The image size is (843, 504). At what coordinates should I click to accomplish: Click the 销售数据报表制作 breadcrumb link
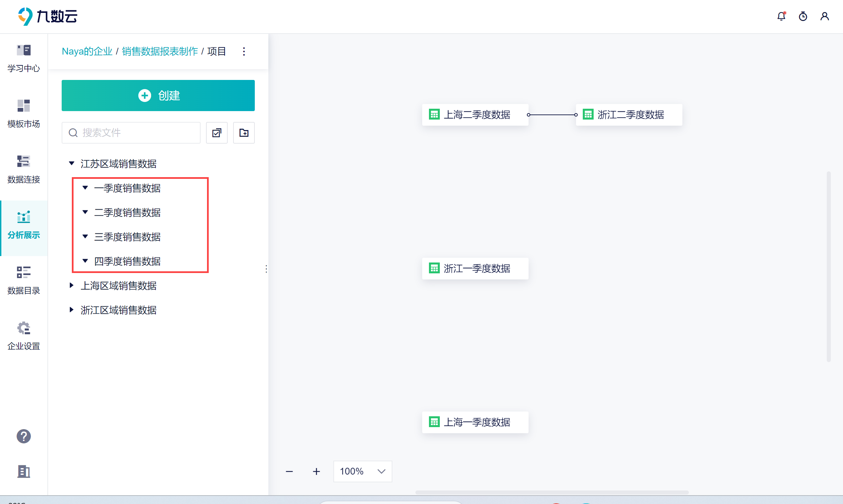pyautogui.click(x=160, y=51)
